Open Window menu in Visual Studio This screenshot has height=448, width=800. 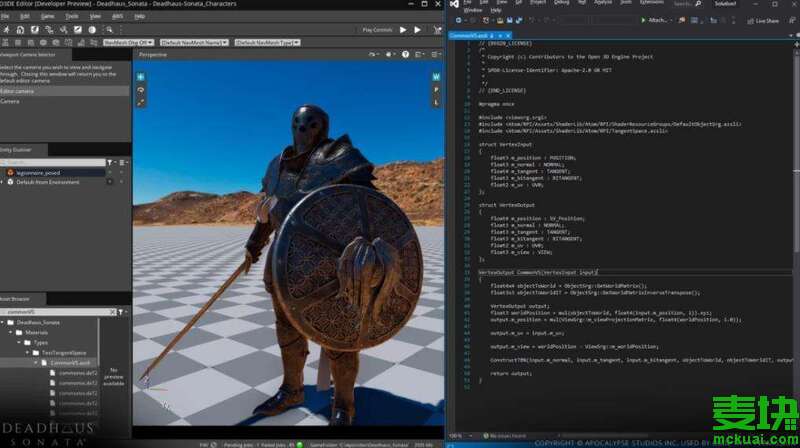tap(472, 10)
